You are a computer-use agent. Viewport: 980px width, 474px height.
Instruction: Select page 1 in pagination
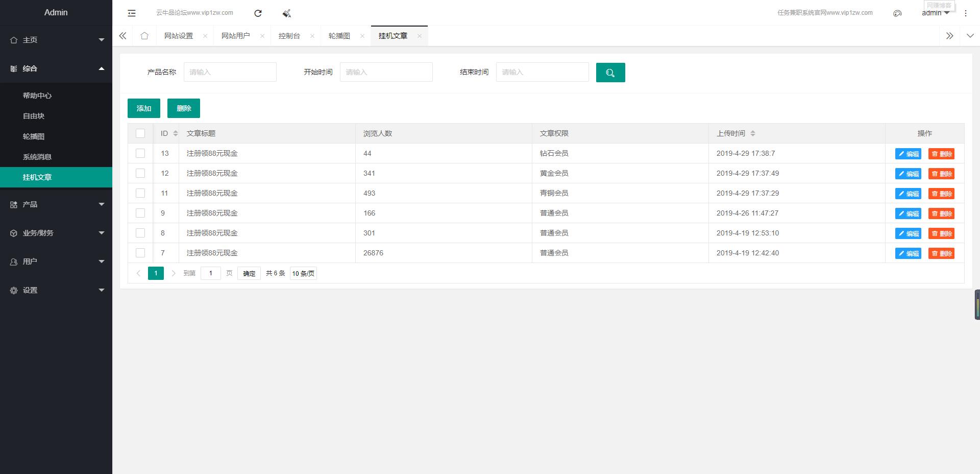(156, 273)
